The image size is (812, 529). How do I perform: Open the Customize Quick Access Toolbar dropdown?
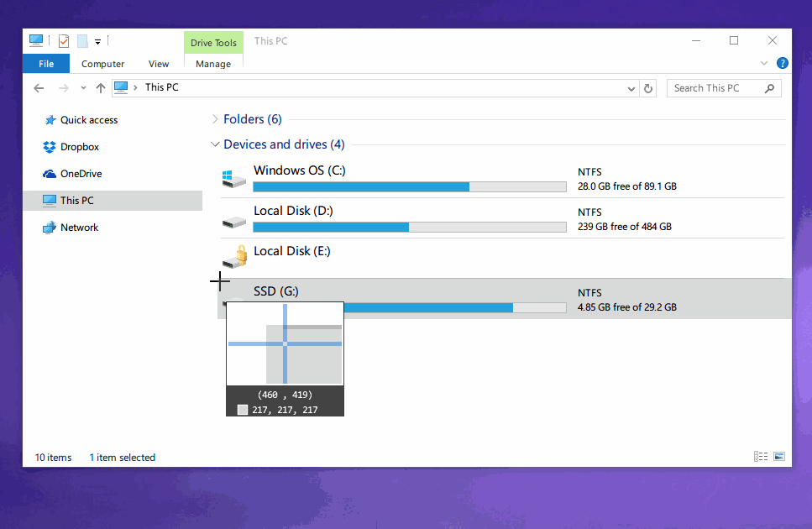(x=97, y=39)
